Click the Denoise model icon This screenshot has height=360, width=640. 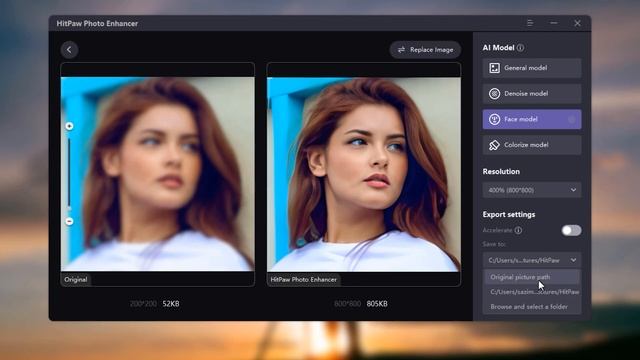494,94
